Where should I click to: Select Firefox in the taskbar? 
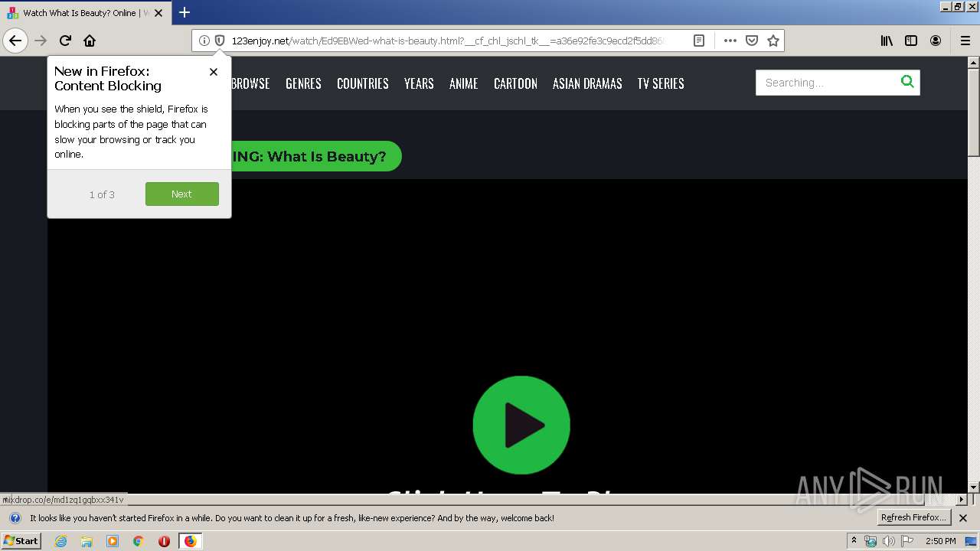(x=190, y=541)
